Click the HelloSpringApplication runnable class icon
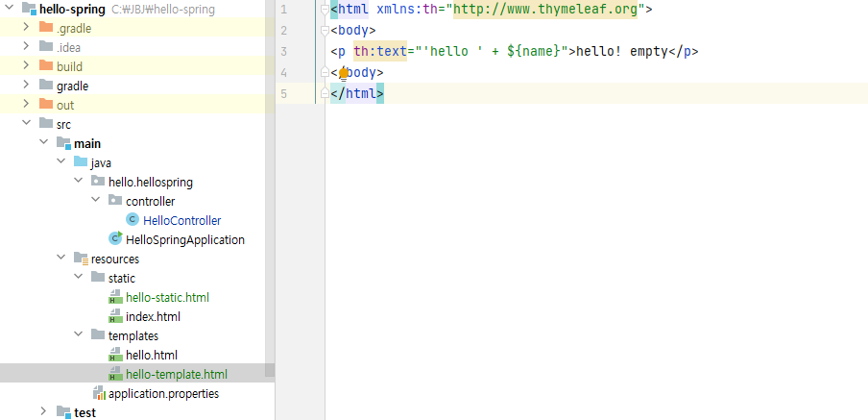The width and height of the screenshot is (868, 420). click(115, 238)
